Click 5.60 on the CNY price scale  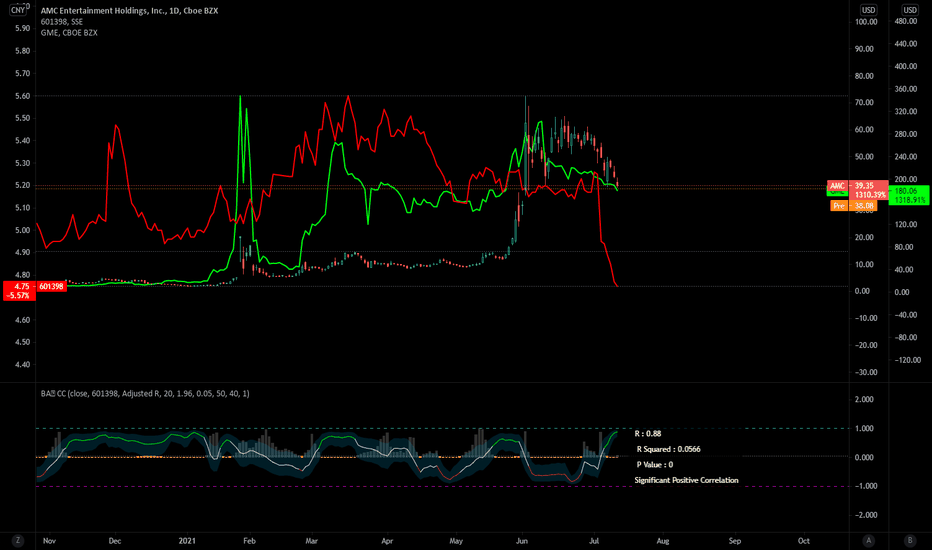[22, 96]
